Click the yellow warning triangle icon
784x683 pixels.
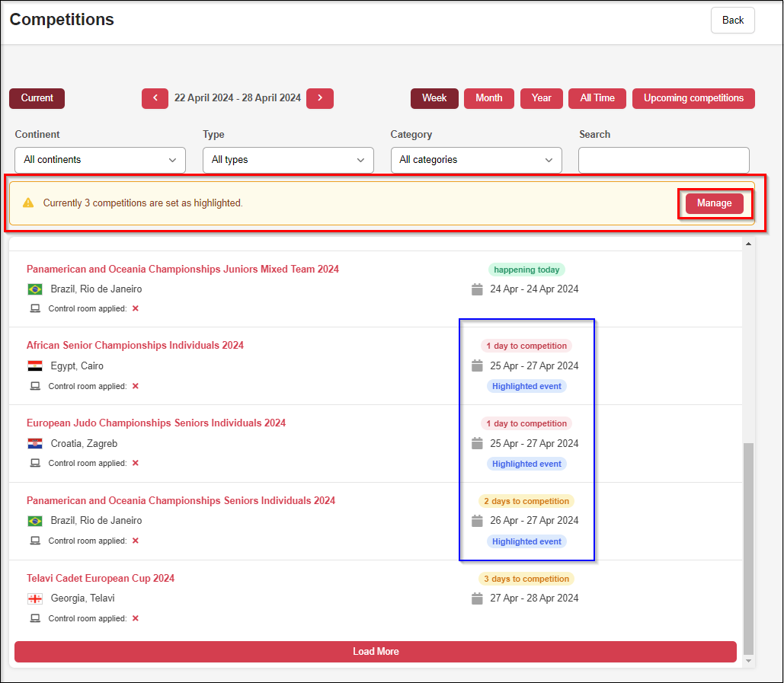pyautogui.click(x=28, y=203)
